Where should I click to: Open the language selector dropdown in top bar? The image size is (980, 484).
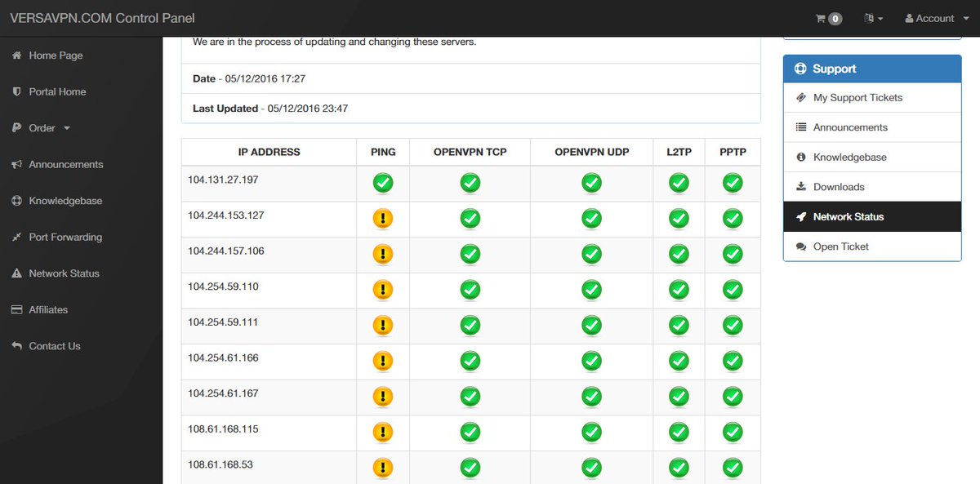tap(873, 18)
